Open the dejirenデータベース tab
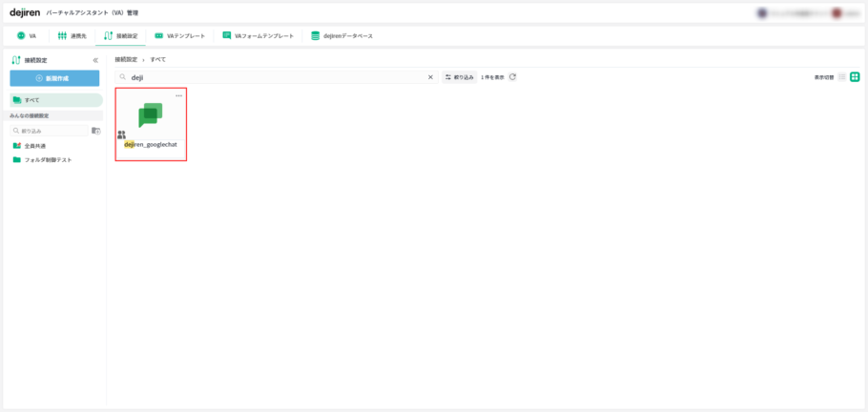Image resolution: width=868 pixels, height=412 pixels. point(341,35)
